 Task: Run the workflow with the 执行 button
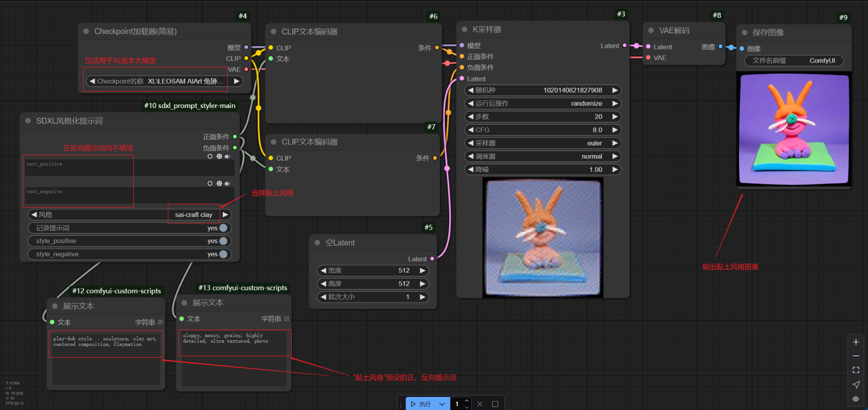click(x=421, y=404)
